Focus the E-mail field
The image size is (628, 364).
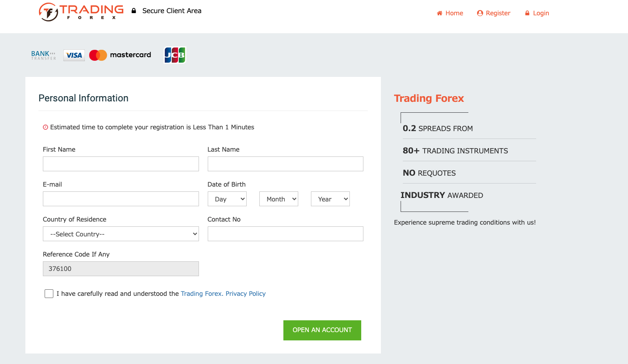tap(121, 199)
